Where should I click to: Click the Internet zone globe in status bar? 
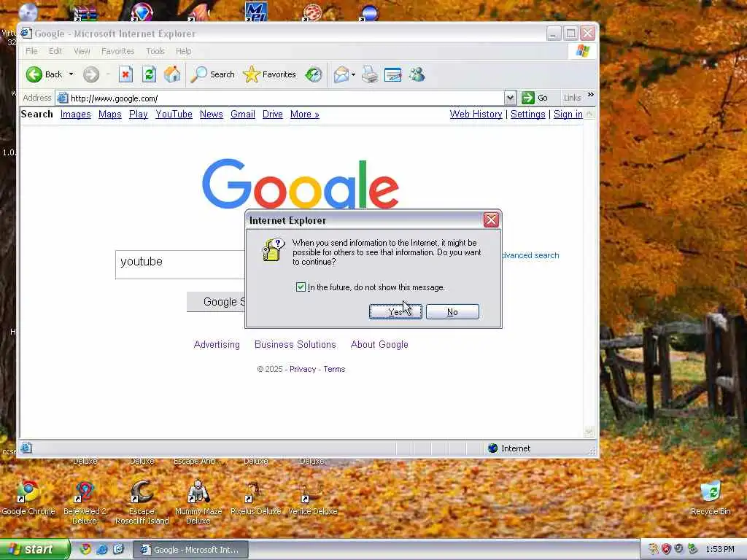tap(493, 448)
